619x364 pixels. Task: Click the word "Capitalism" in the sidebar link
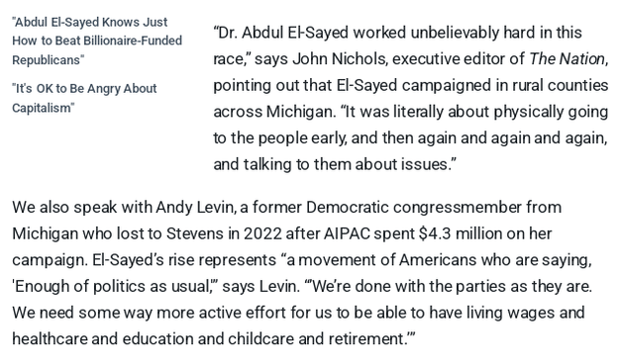click(x=43, y=108)
